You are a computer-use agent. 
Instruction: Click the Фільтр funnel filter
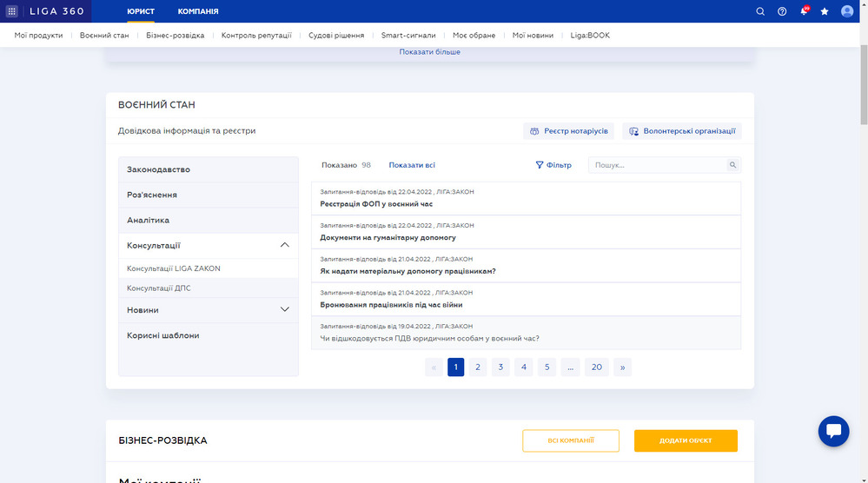pos(553,165)
